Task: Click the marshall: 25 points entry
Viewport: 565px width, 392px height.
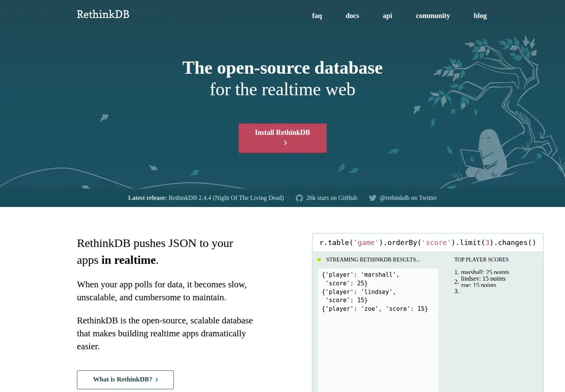Action: coord(485,272)
